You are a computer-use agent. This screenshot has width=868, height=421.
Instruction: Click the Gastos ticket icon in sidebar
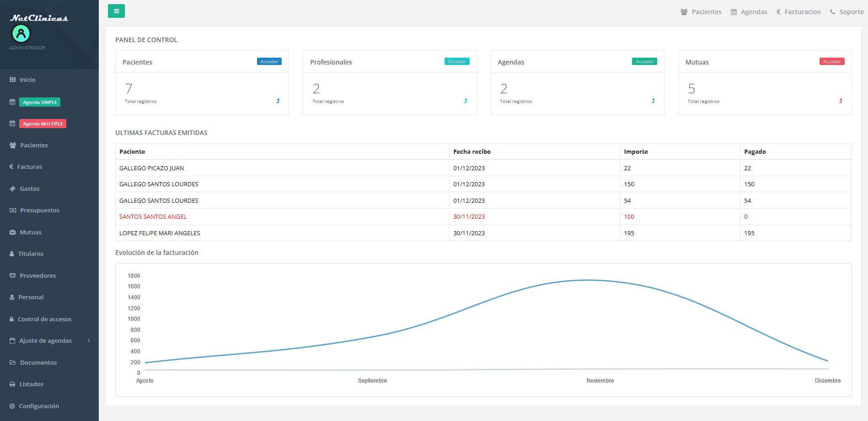[x=12, y=189]
